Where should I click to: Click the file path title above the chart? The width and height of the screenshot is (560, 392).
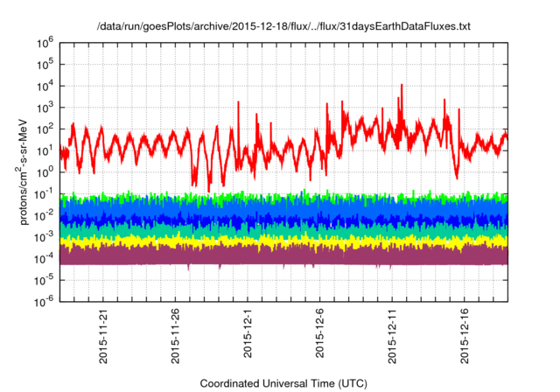[283, 26]
